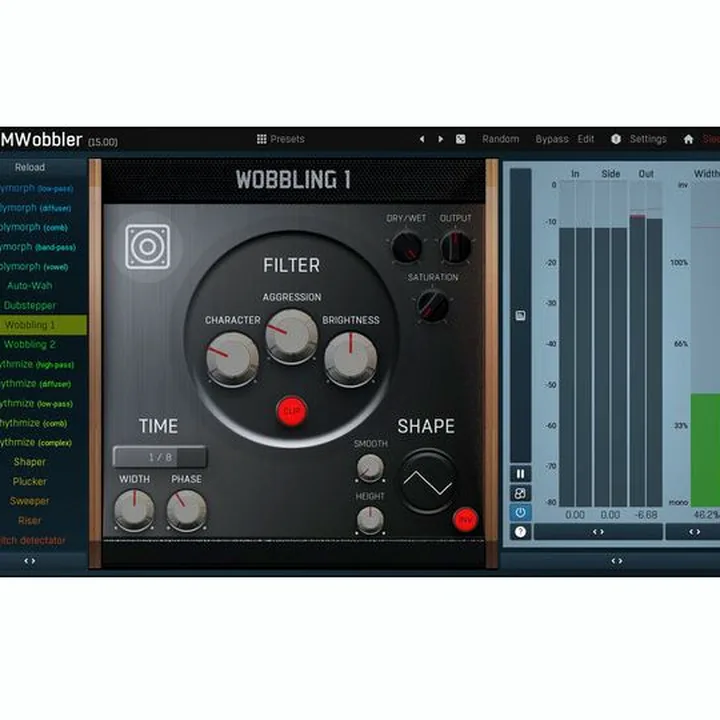Select the Shaper preset
Screen dimensions: 720x720
(30, 462)
